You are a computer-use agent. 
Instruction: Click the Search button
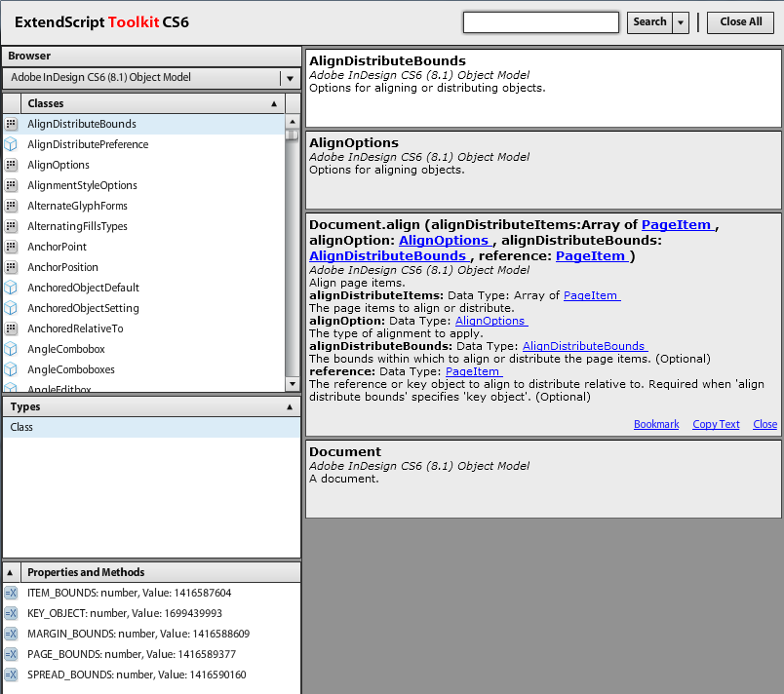click(x=649, y=22)
